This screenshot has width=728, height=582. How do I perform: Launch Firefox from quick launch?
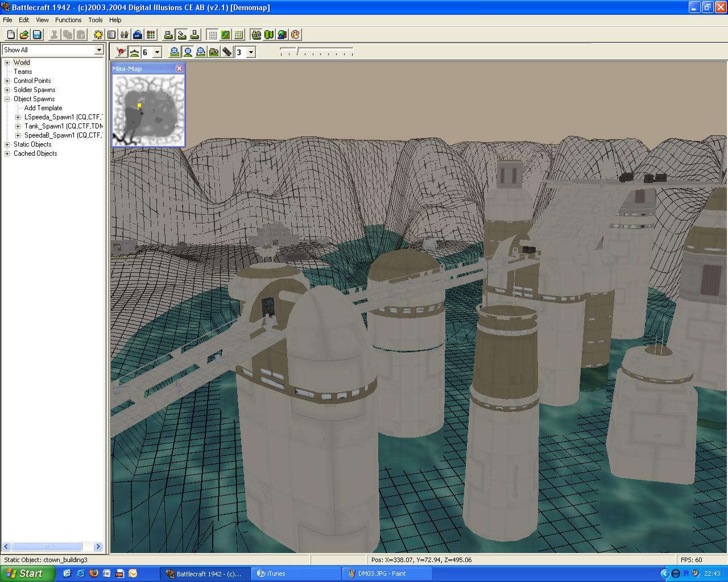pyautogui.click(x=93, y=573)
